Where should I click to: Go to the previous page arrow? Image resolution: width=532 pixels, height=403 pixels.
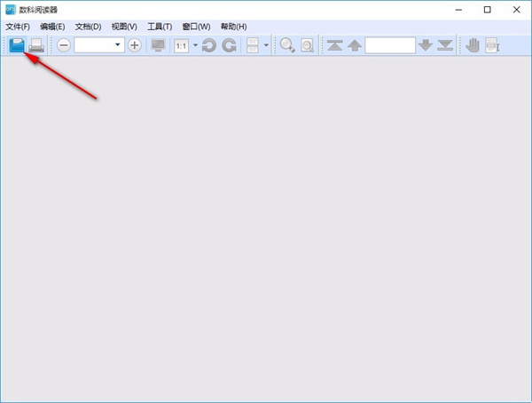tap(354, 45)
